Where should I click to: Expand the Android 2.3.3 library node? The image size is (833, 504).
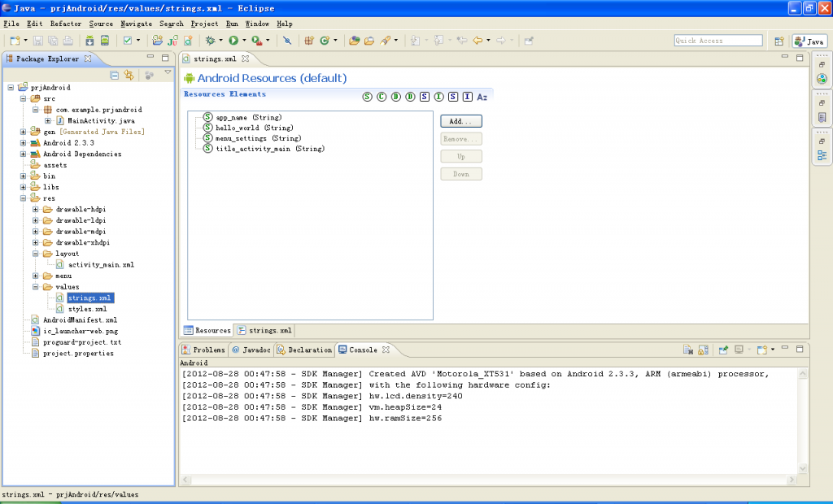pyautogui.click(x=23, y=143)
